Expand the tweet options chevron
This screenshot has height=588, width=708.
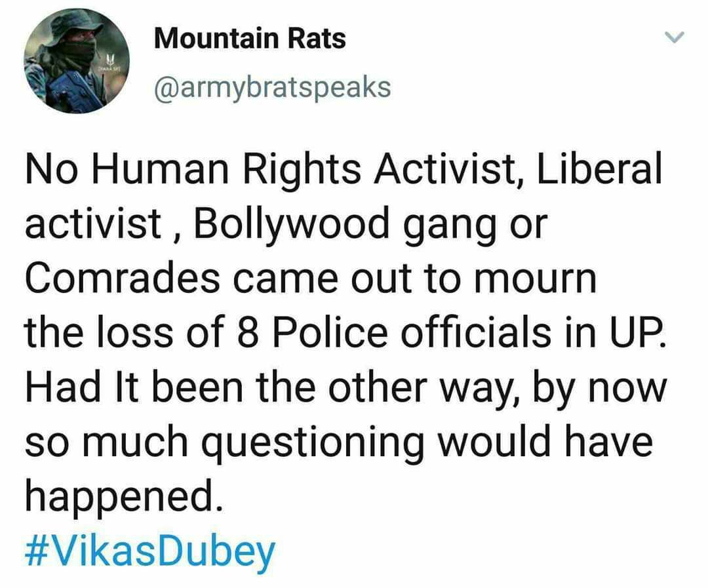pyautogui.click(x=675, y=37)
